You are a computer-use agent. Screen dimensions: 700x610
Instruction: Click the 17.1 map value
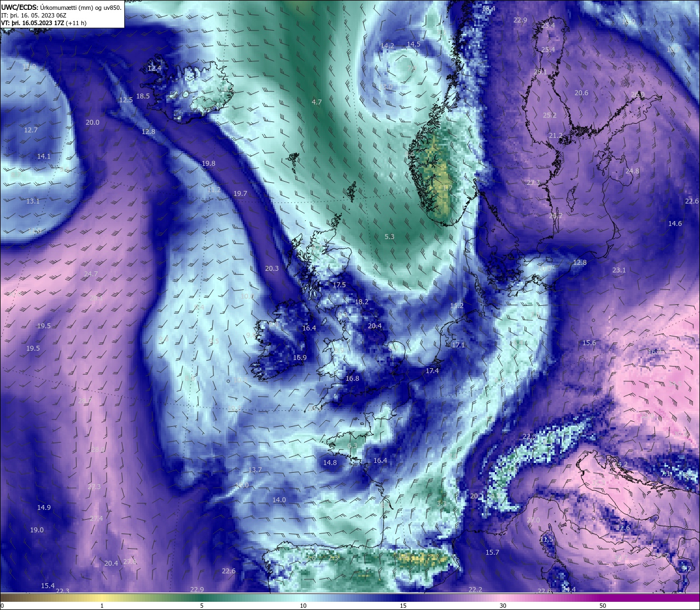click(458, 345)
